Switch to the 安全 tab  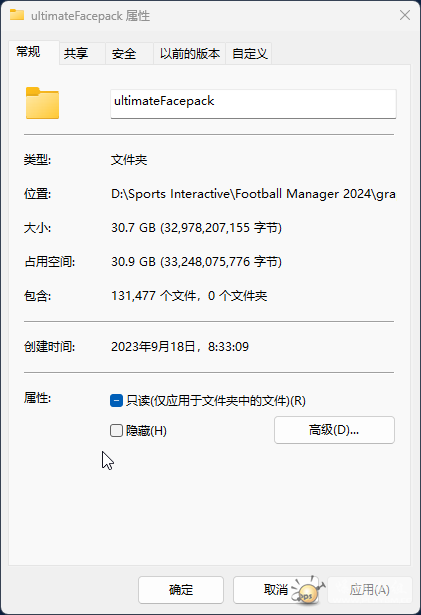(x=124, y=53)
